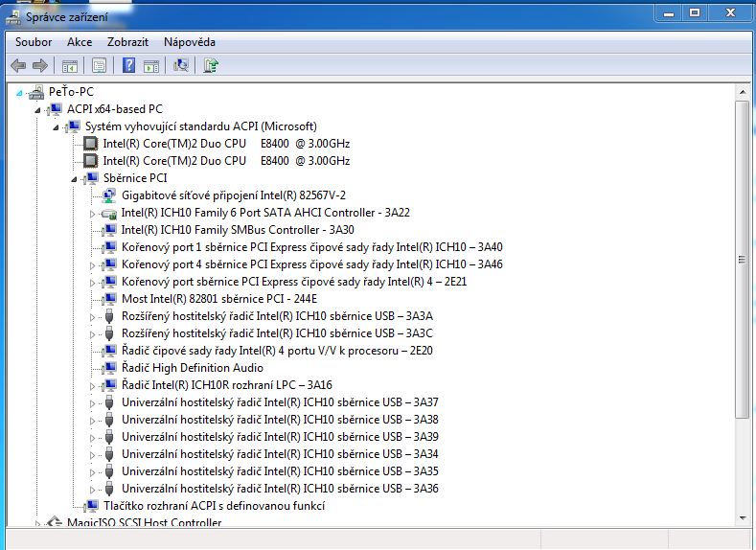This screenshot has width=756, height=550.
Task: Click the second Core2 Duo CPU chip icon
Action: [90, 161]
